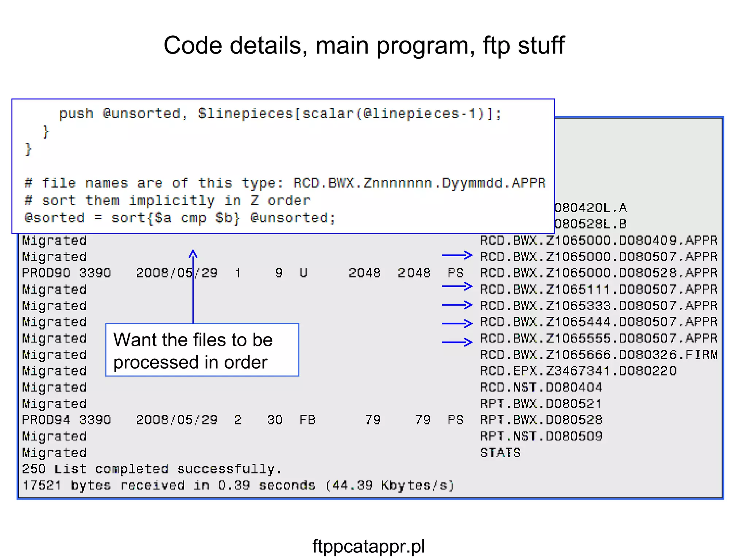Click file name RCD.BWX.Z1065000.D080528.APPR
Viewport: 747px width, 560px height.
[599, 273]
